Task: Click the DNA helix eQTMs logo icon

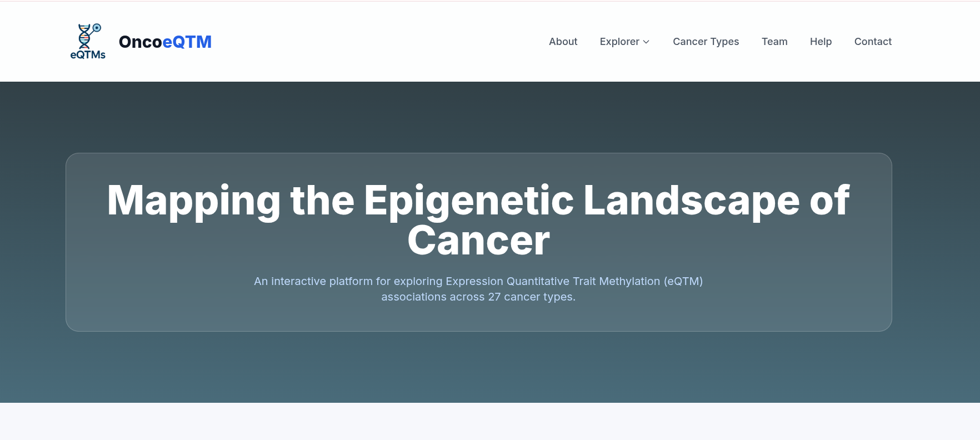Action: tap(85, 37)
